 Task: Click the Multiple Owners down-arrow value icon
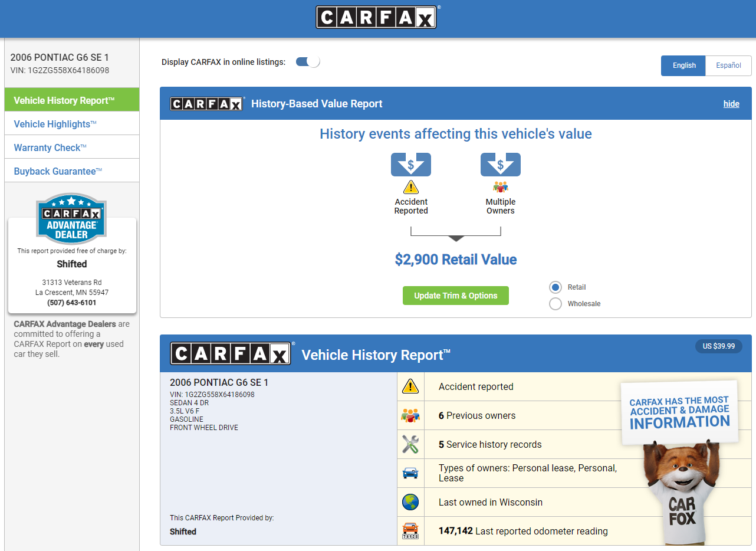pyautogui.click(x=501, y=165)
